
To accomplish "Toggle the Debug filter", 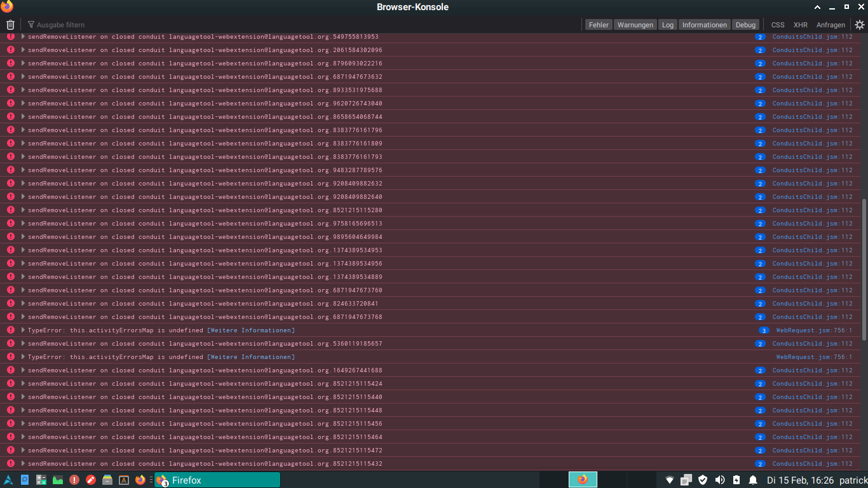I will 746,25.
